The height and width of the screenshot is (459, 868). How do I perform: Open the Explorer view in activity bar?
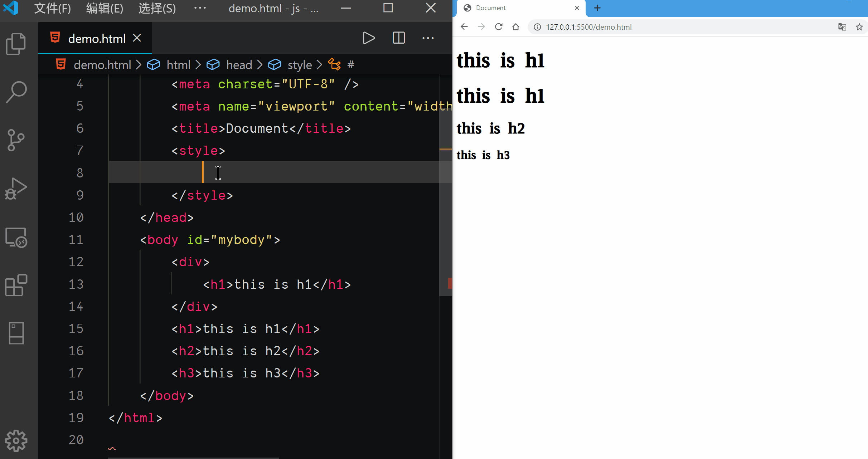tap(16, 44)
